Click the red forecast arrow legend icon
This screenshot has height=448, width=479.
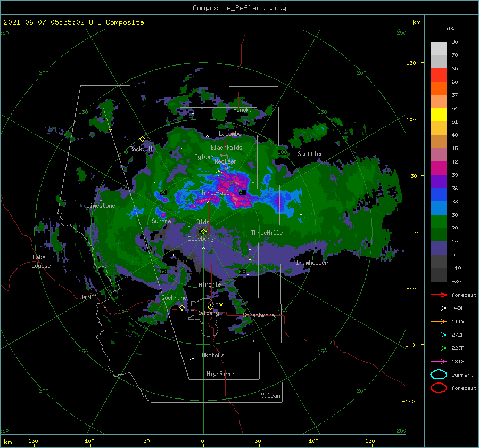(x=439, y=295)
